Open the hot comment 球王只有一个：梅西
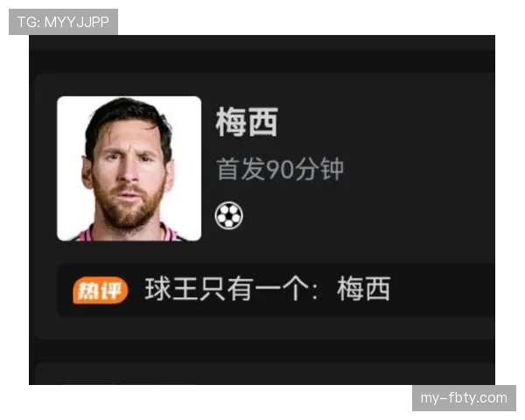The width and height of the screenshot is (525, 420). (267, 289)
